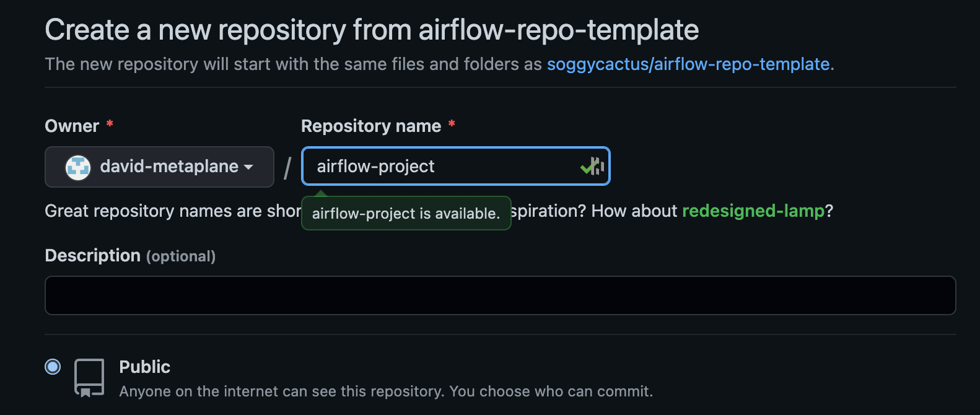Click the Public label to choose visibility
Viewport: 980px width, 415px height.
(x=144, y=367)
